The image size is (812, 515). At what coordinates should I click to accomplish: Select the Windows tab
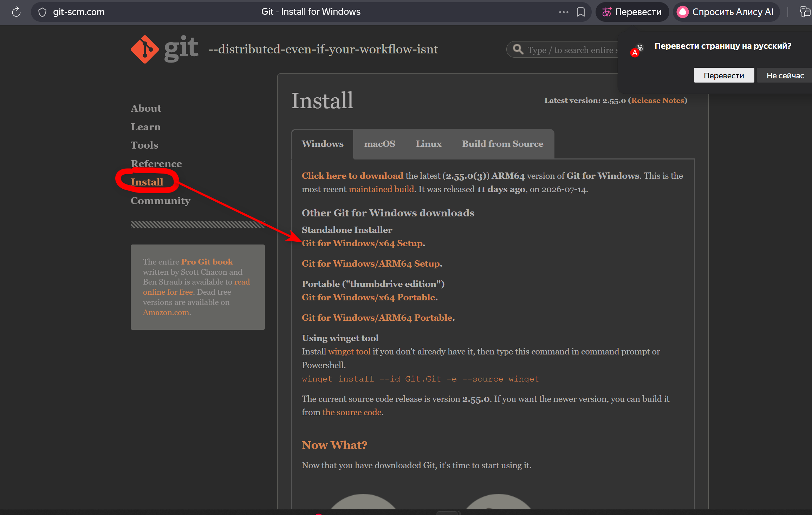click(323, 144)
